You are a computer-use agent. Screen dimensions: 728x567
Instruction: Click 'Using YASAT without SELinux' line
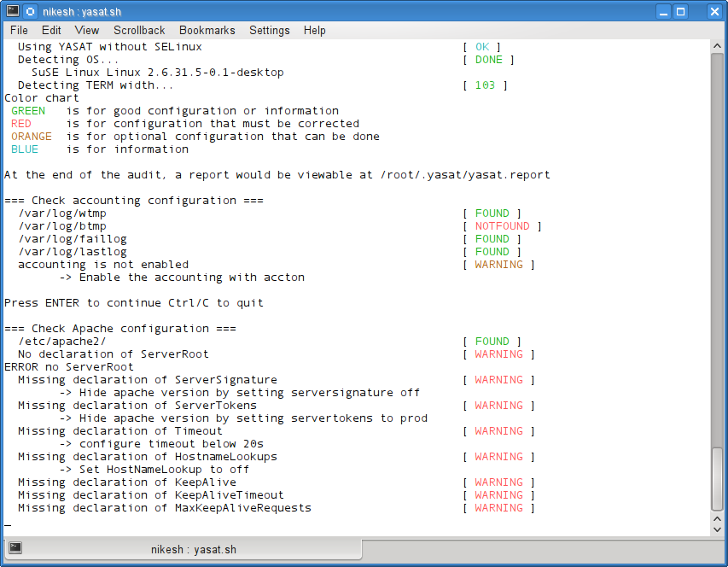tap(110, 47)
